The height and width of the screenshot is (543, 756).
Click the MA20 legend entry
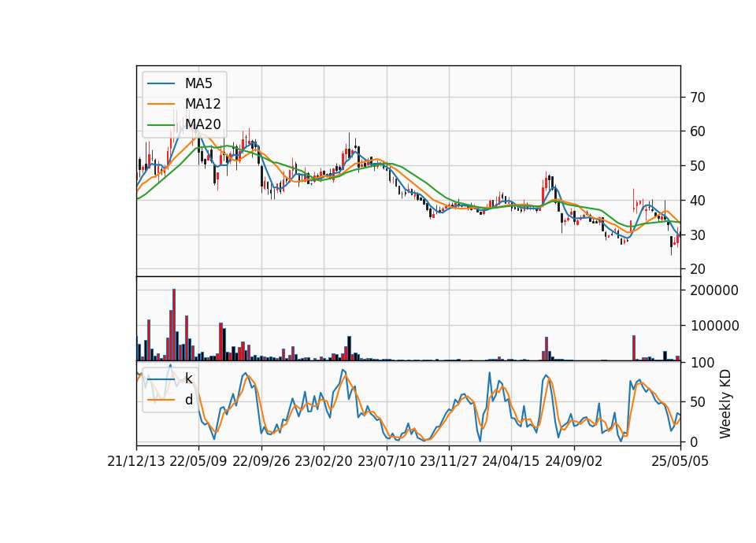coord(183,124)
